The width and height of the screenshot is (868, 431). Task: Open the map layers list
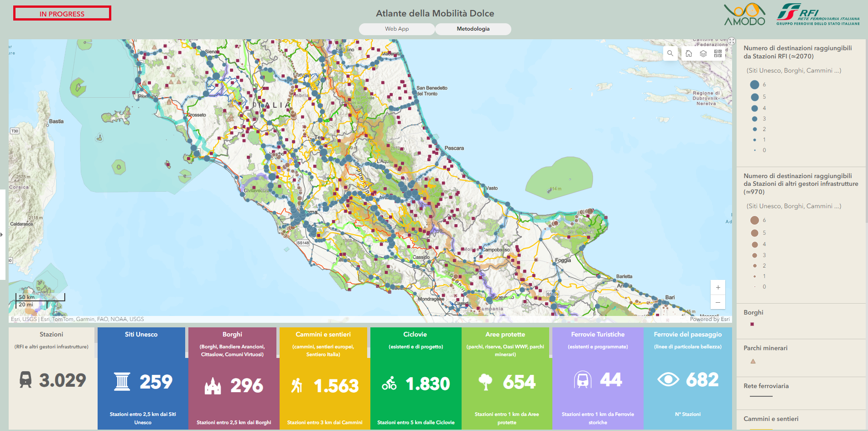[703, 53]
